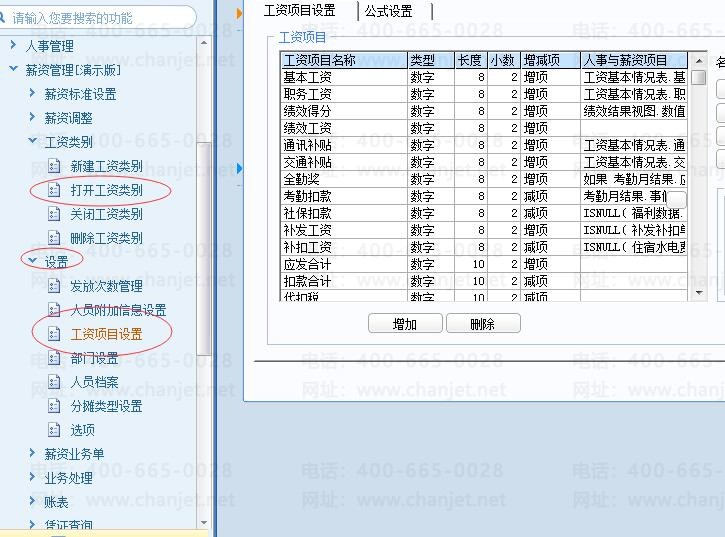725x537 pixels.
Task: Click the icon beside 新建工资类别
Action: coord(54,166)
